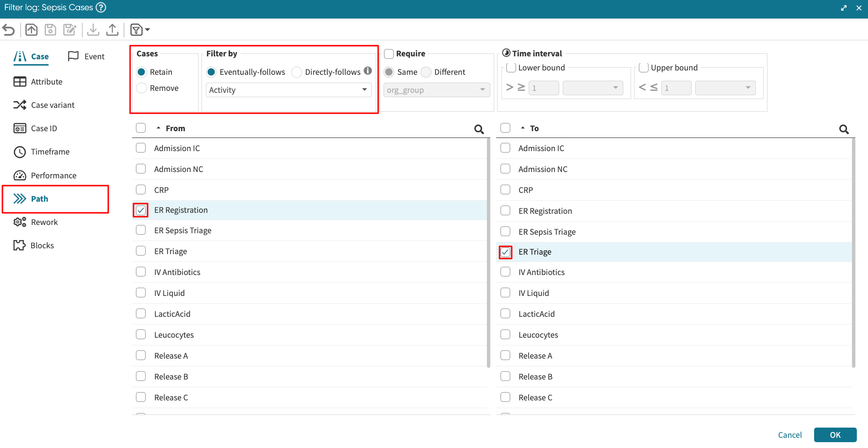Click the OK button
868x448 pixels.
pyautogui.click(x=835, y=435)
